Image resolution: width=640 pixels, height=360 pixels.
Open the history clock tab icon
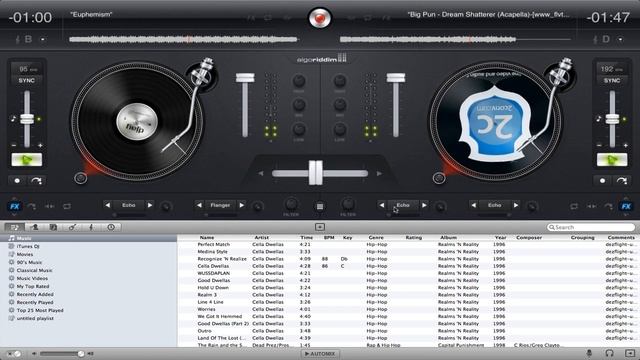click(111, 227)
